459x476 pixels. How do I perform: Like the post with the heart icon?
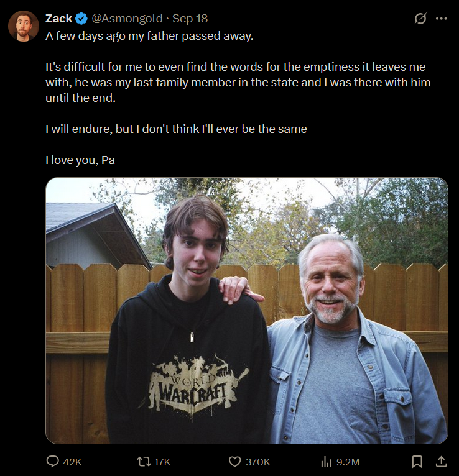(234, 462)
